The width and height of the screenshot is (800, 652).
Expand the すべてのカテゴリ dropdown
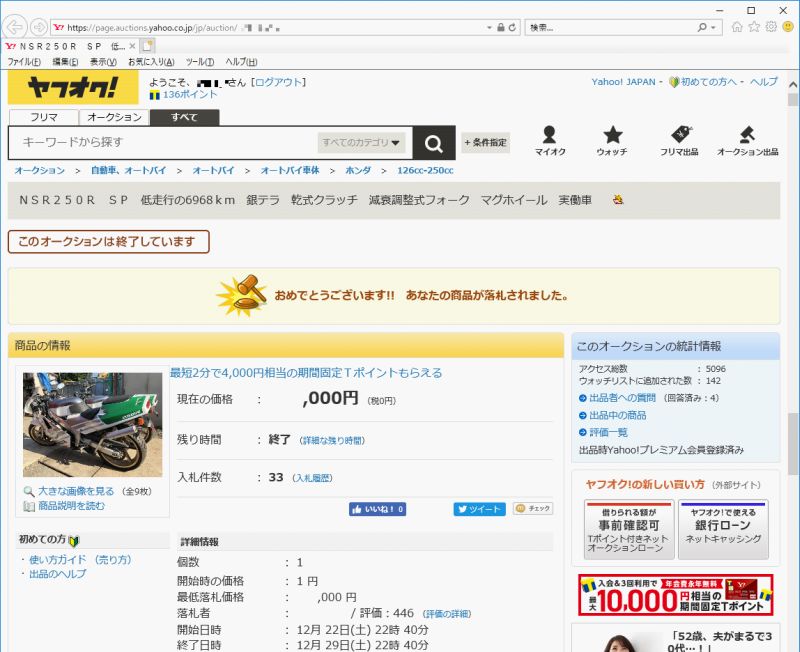click(x=361, y=143)
